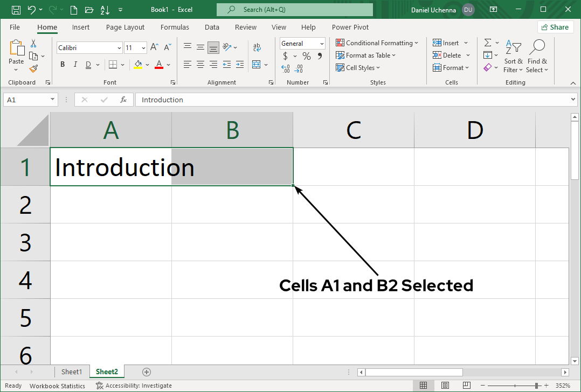Viewport: 581px width, 392px height.
Task: Open Sort & Filter options
Action: (x=513, y=56)
